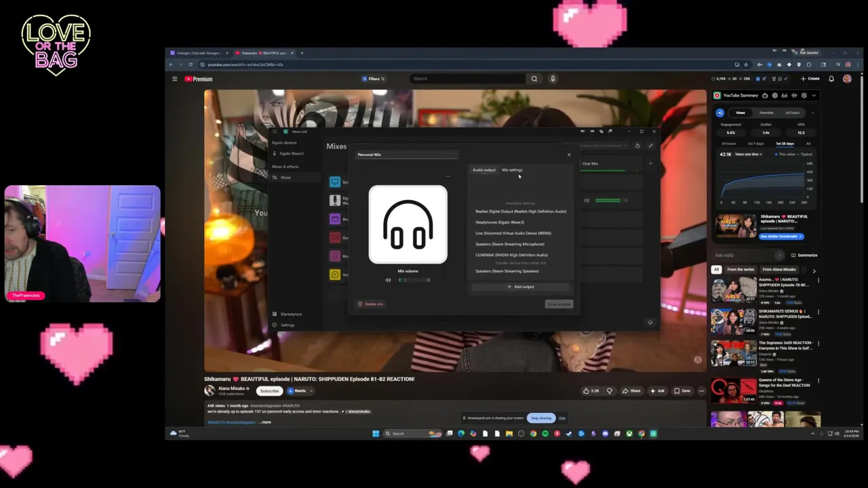Open the Filters dropdown on YouTube
The height and width of the screenshot is (488, 868).
click(374, 79)
